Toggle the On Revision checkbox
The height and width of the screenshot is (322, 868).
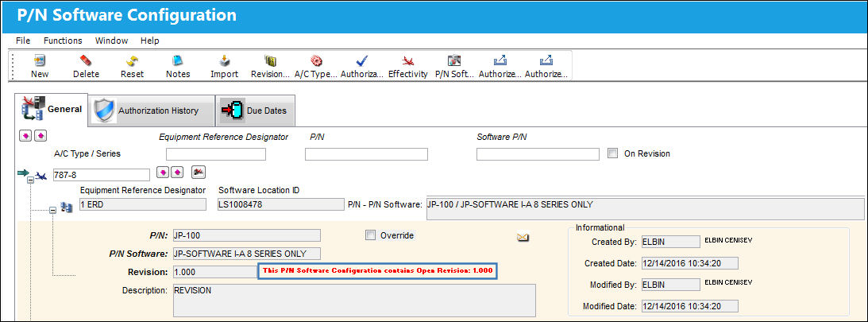click(x=611, y=153)
